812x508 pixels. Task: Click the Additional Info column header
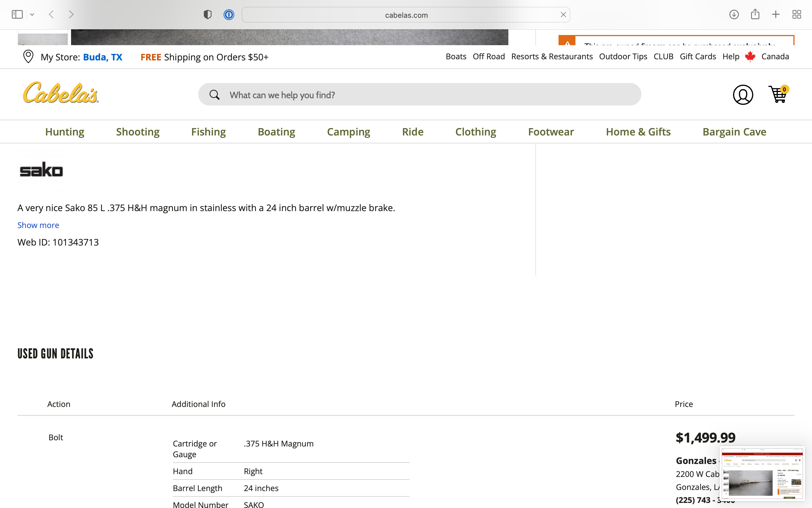point(198,404)
